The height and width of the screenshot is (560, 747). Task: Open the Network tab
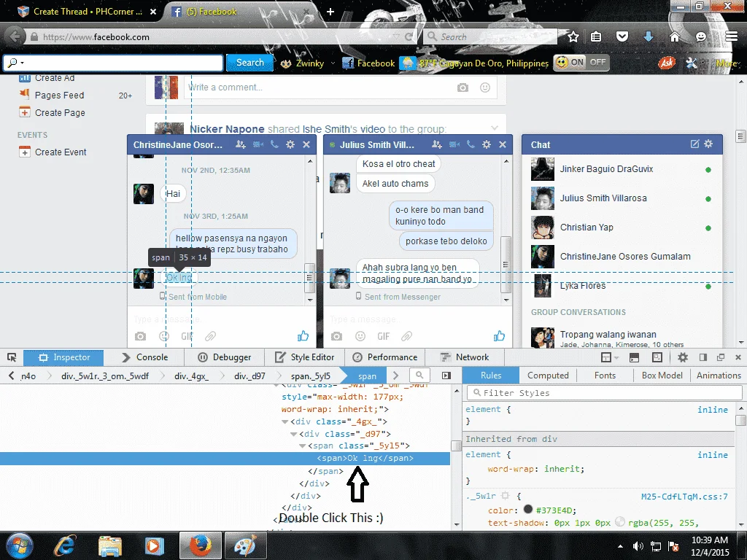[x=465, y=357]
